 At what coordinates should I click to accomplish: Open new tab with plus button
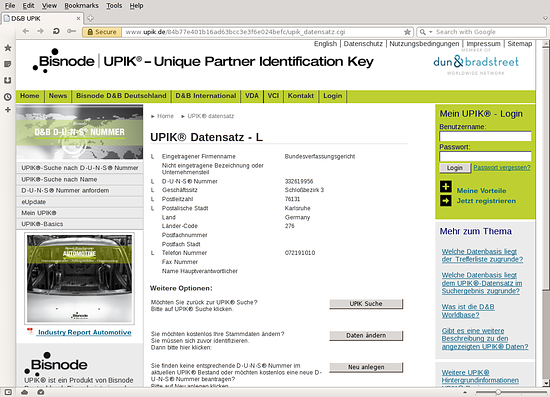pos(90,18)
